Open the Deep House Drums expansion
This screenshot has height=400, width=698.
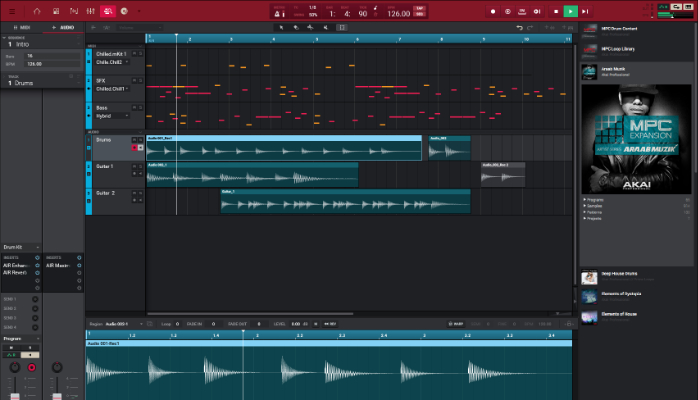637,277
